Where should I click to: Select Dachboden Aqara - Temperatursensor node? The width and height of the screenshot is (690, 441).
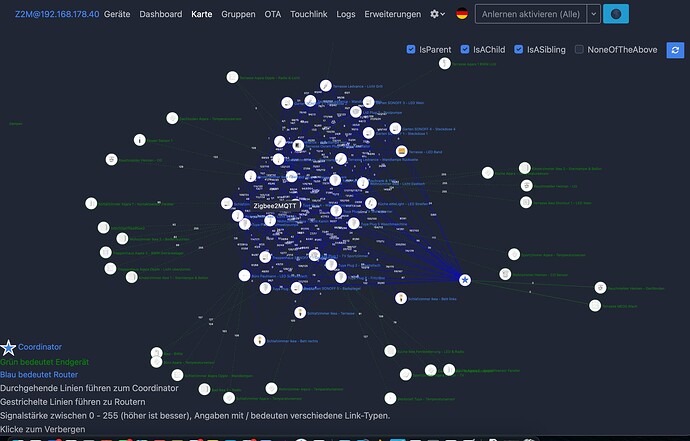172,118
